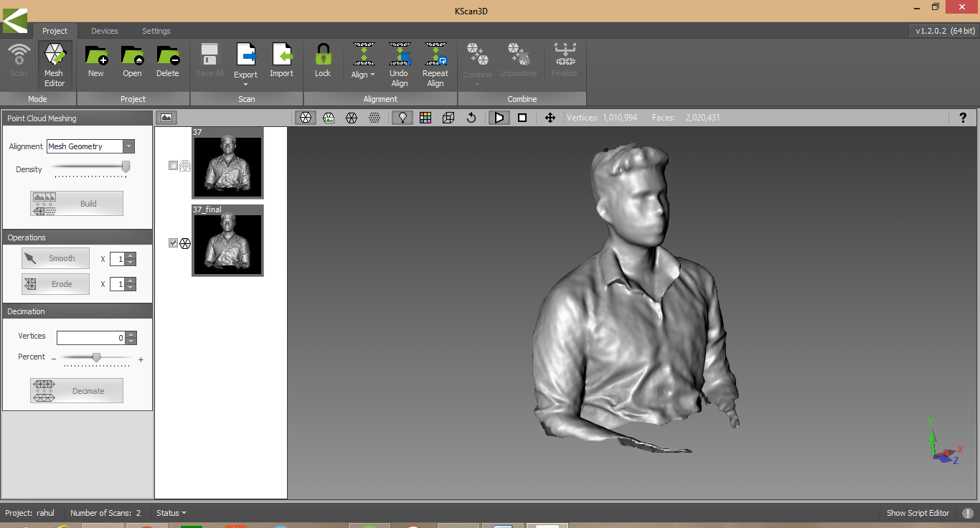Screen dimensions: 980x528
Task: Click the mesh type icon beside scan 37
Action: click(x=184, y=166)
